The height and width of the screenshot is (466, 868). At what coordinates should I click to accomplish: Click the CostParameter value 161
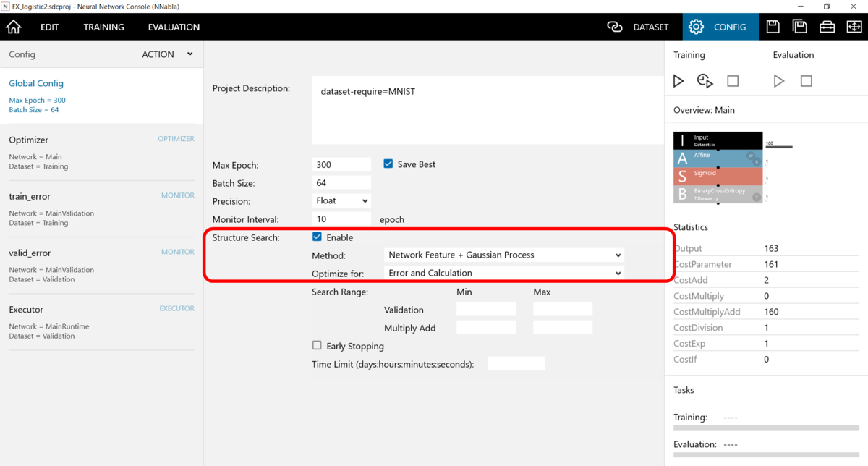[x=771, y=264]
